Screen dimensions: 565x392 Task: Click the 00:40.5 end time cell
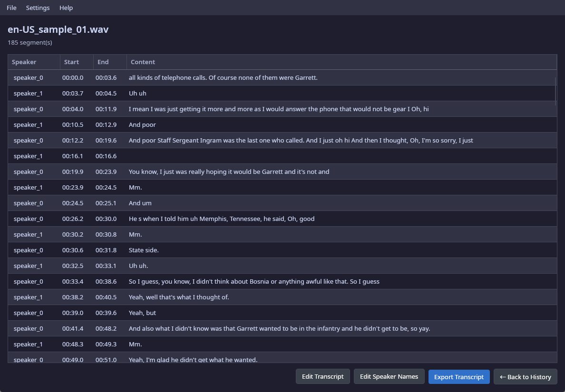tap(106, 297)
